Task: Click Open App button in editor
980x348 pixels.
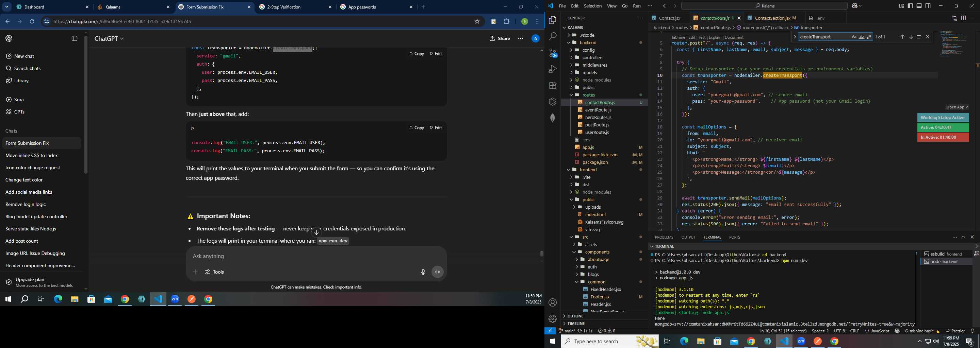Action: (957, 107)
